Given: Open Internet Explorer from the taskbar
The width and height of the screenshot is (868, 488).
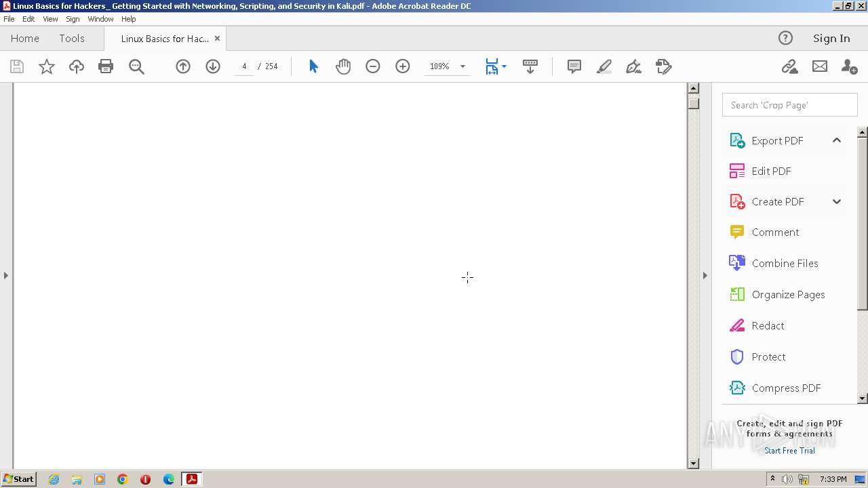Looking at the screenshot, I should click(54, 479).
